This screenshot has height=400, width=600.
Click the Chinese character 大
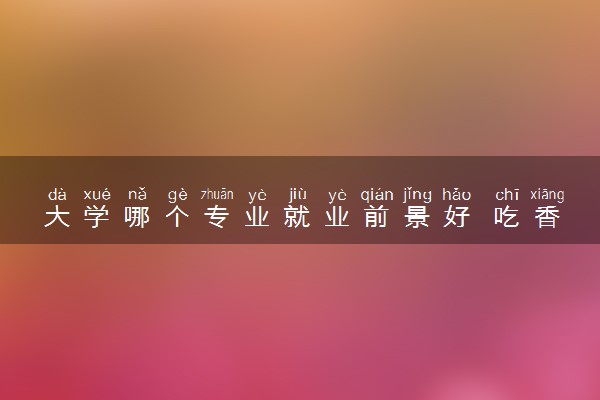(x=57, y=217)
